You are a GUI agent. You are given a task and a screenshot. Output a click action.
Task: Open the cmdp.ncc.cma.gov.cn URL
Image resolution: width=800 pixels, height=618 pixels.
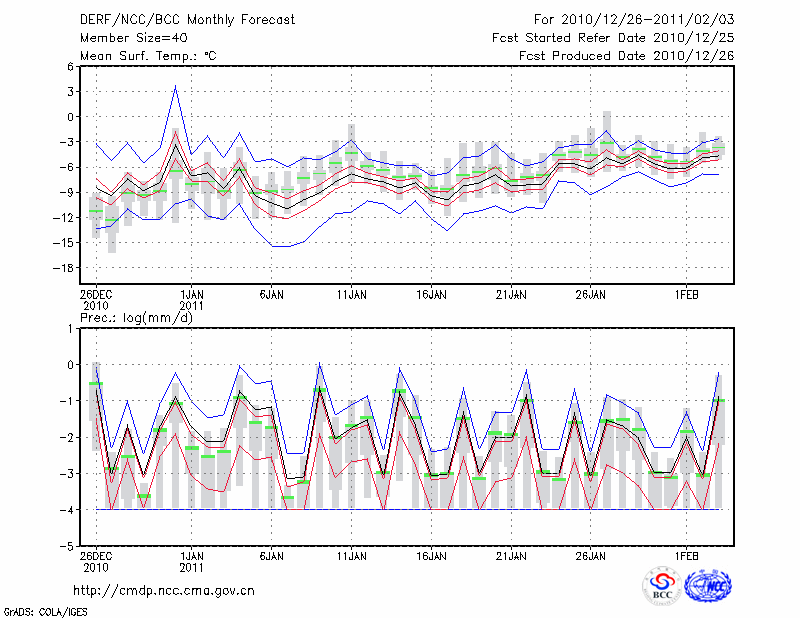pos(164,591)
